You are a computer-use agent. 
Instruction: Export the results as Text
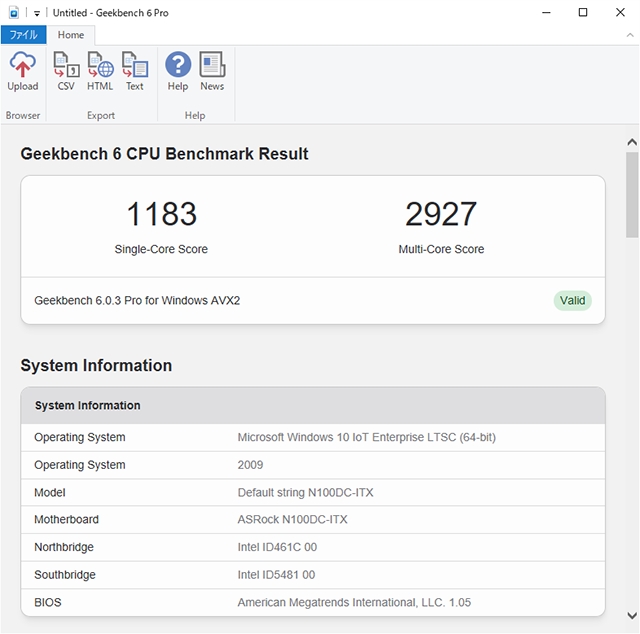tap(134, 72)
